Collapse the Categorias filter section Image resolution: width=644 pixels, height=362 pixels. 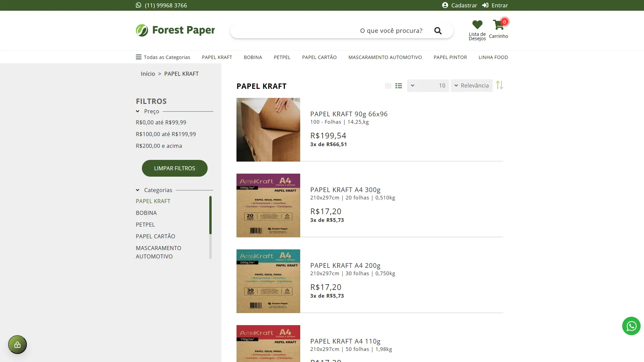coord(138,190)
